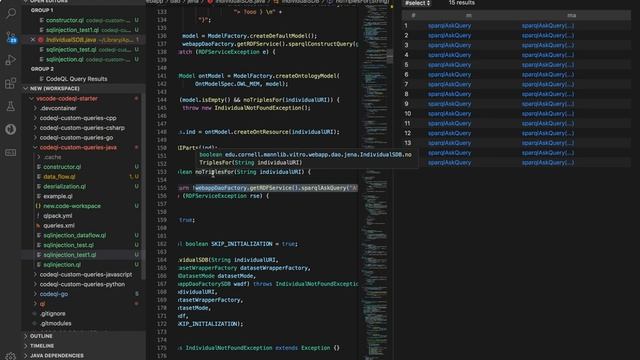Image resolution: width=640 pixels, height=360 pixels.
Task: Open sqlinjection_test.ql in java queries folder
Action: [x=69, y=245]
